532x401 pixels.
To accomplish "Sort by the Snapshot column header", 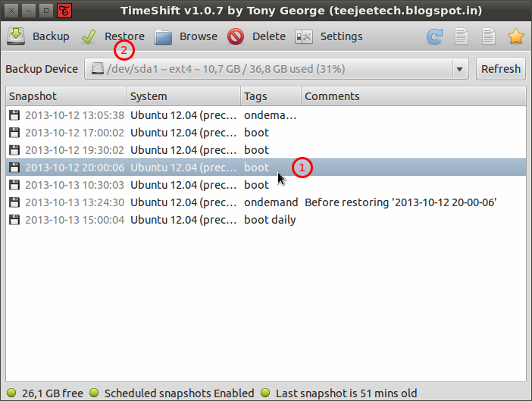I will point(67,96).
